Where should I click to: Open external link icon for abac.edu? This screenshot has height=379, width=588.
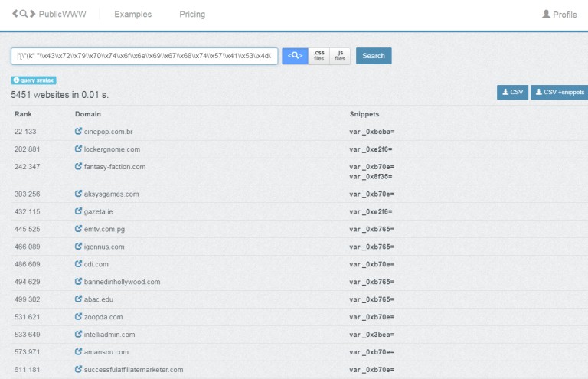tap(78, 299)
